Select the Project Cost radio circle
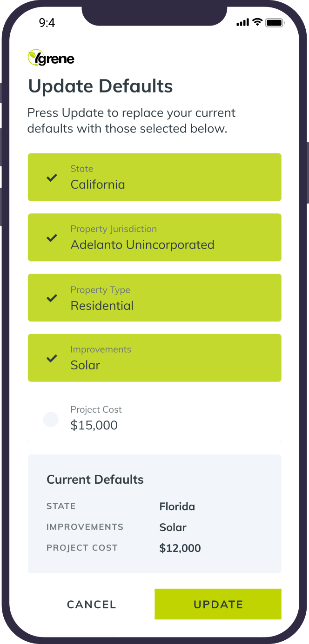Image resolution: width=309 pixels, height=644 pixels. click(x=51, y=419)
